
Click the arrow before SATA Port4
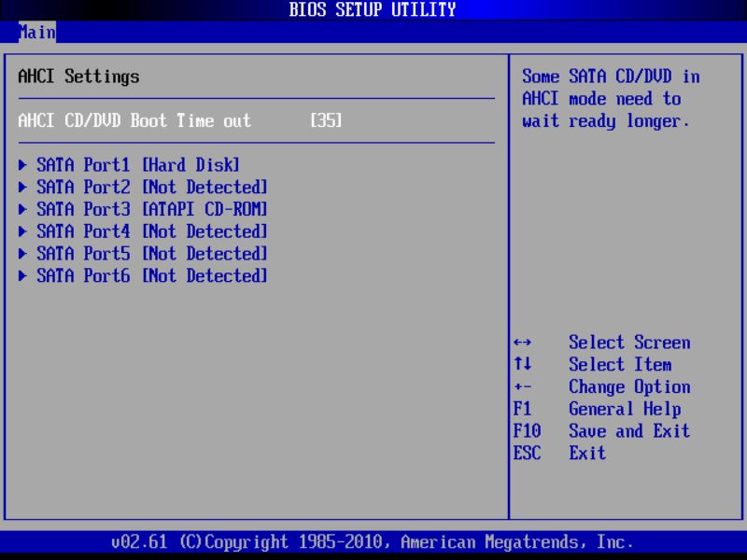(x=23, y=231)
